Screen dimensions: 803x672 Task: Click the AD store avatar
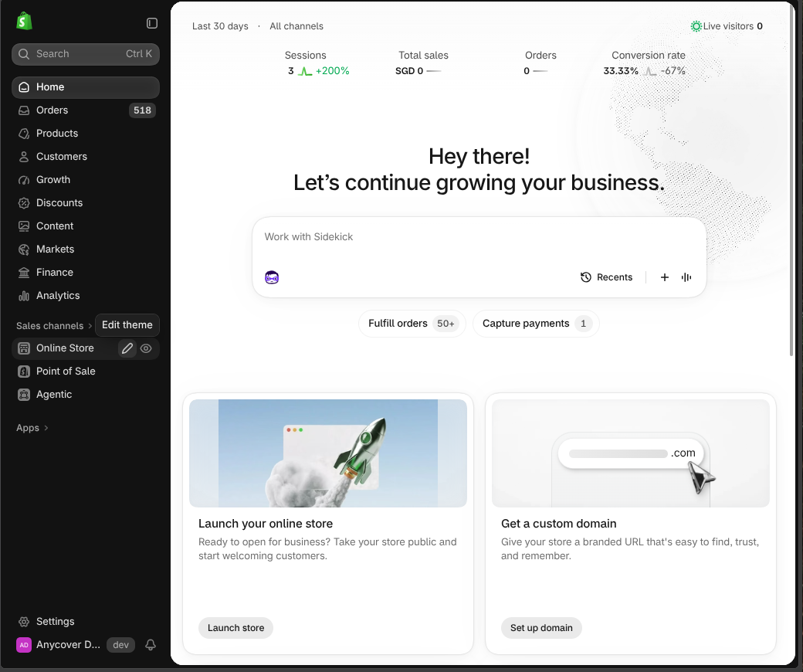coord(24,645)
